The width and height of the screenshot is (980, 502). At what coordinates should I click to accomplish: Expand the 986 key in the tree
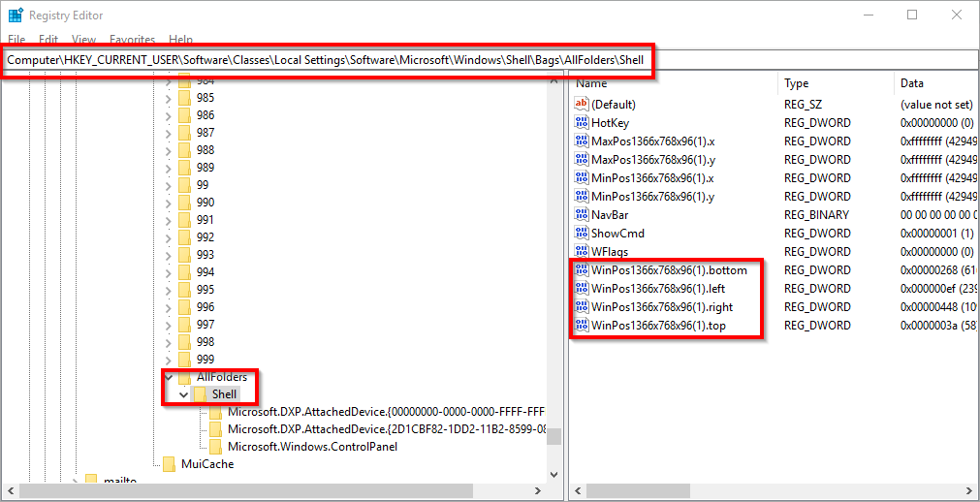(x=168, y=115)
